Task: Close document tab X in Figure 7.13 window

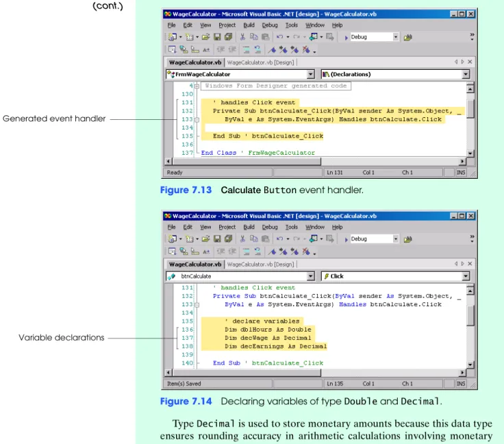Action: pyautogui.click(x=470, y=62)
